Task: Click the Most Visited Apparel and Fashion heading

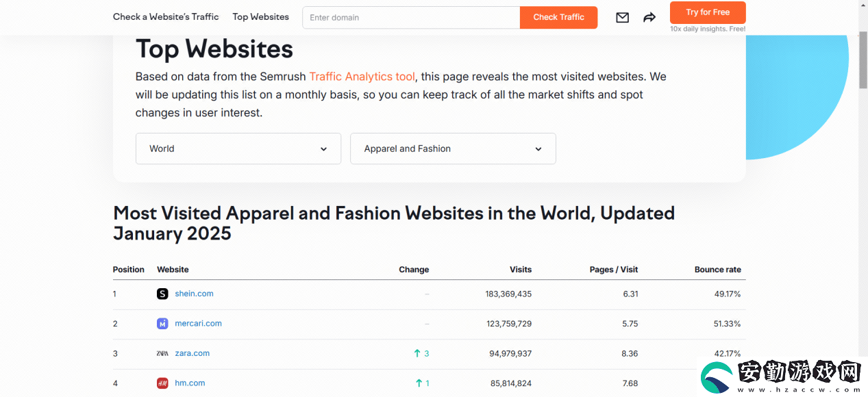Action: pos(394,223)
